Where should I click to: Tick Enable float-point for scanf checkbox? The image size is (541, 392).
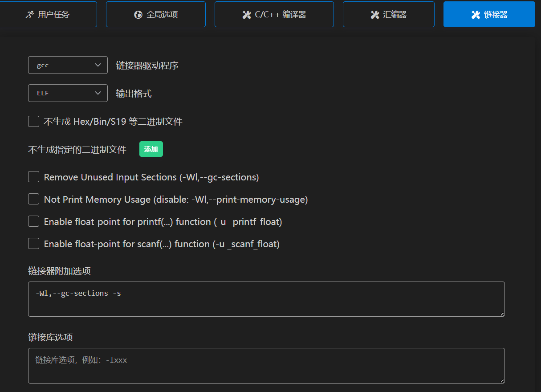[x=34, y=244]
